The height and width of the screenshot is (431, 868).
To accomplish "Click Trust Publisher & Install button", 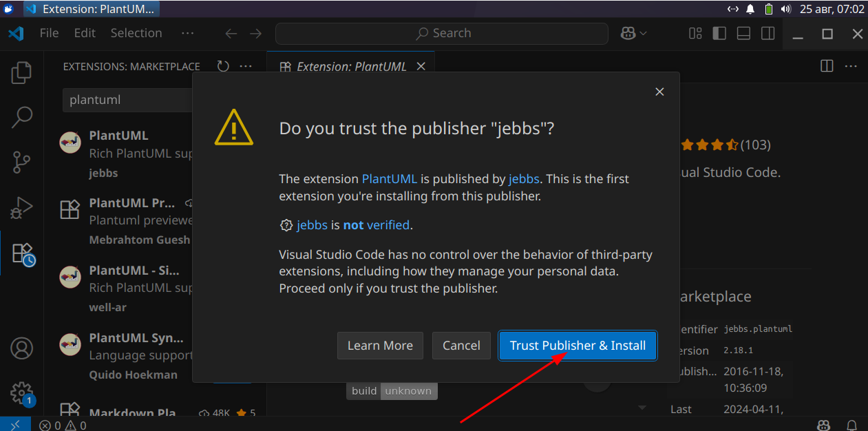I will [x=578, y=346].
